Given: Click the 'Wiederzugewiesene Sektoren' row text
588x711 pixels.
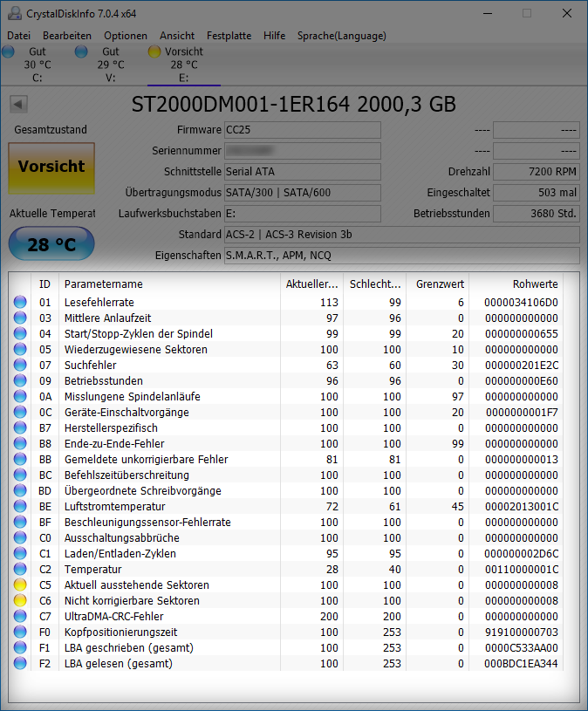Looking at the screenshot, I should [135, 350].
